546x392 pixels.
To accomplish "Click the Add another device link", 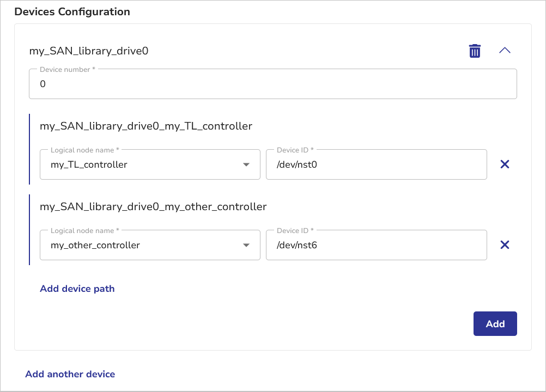I will (70, 374).
